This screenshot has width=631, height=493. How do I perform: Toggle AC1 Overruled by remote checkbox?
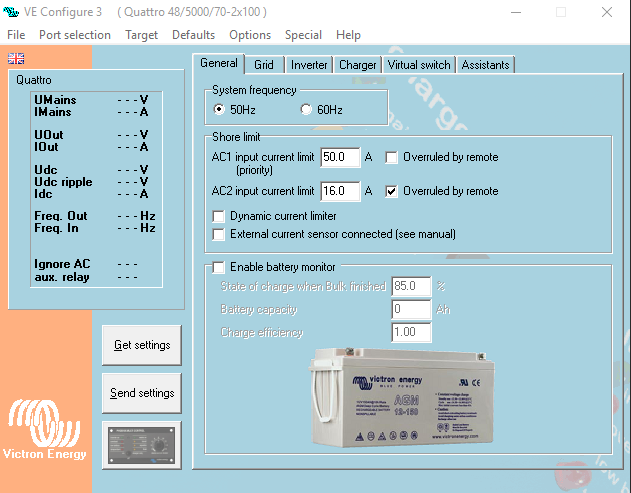[x=392, y=157]
